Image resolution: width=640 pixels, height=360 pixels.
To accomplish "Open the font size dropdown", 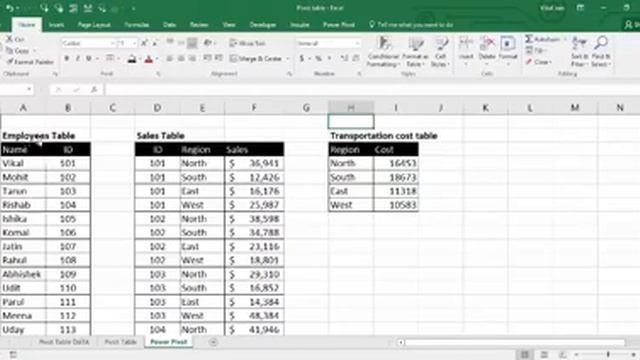I will pos(134,43).
